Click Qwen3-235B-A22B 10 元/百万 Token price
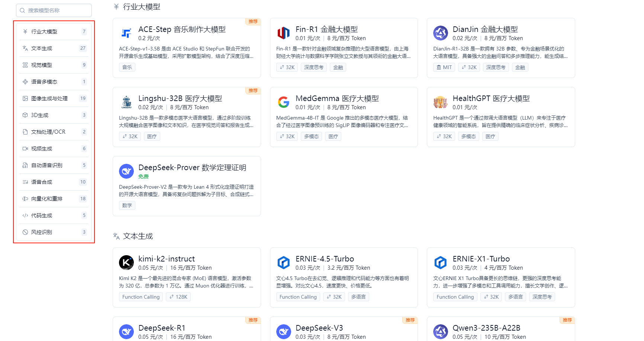Image resolution: width=644 pixels, height=341 pixels. point(505,337)
